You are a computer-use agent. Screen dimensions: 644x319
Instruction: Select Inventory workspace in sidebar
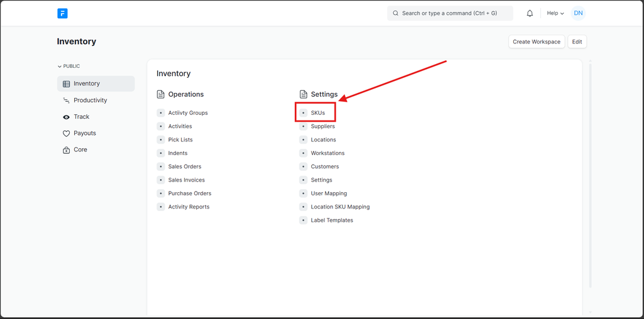pos(96,84)
